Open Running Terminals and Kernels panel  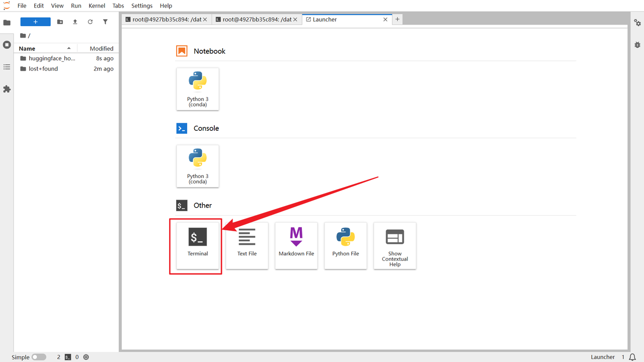7,45
